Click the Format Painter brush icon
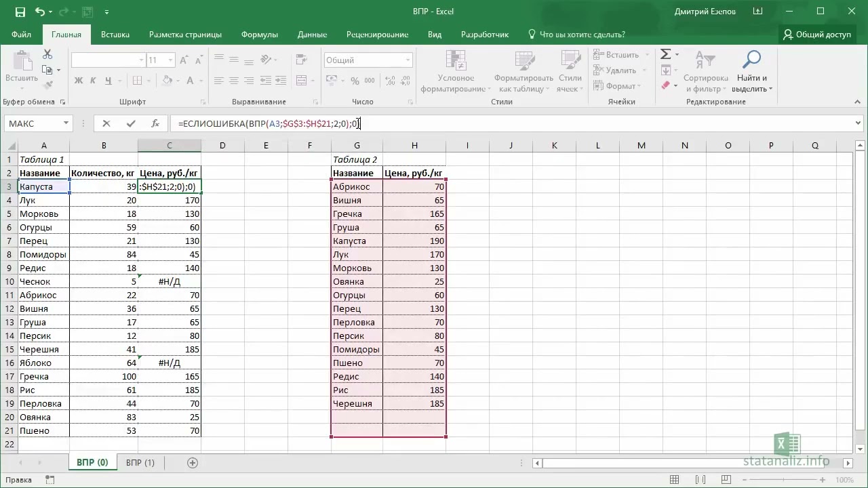This screenshot has width=868, height=488. (47, 85)
